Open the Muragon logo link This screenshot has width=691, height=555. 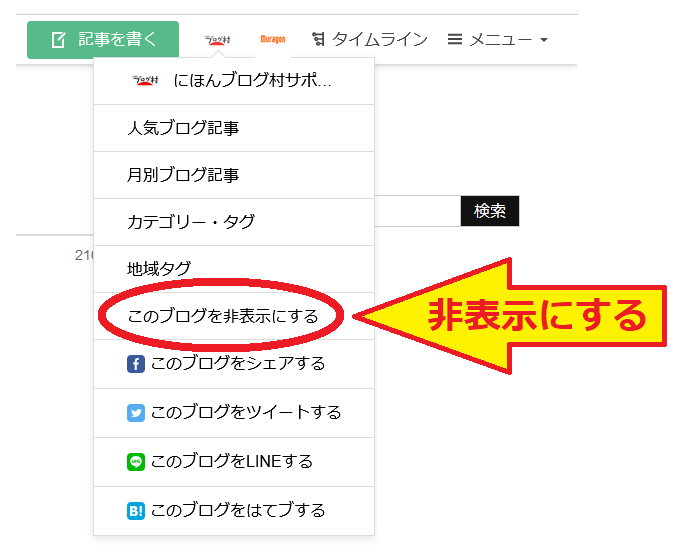273,40
